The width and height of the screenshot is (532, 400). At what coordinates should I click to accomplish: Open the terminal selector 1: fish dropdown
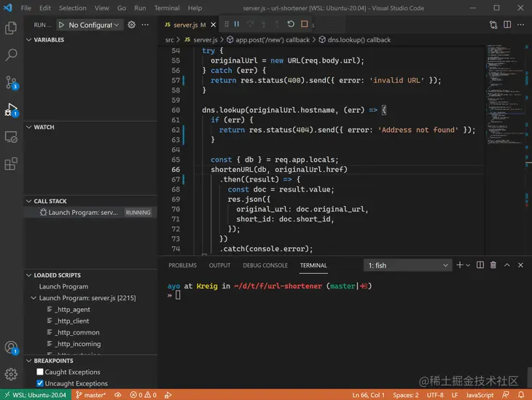click(408, 265)
